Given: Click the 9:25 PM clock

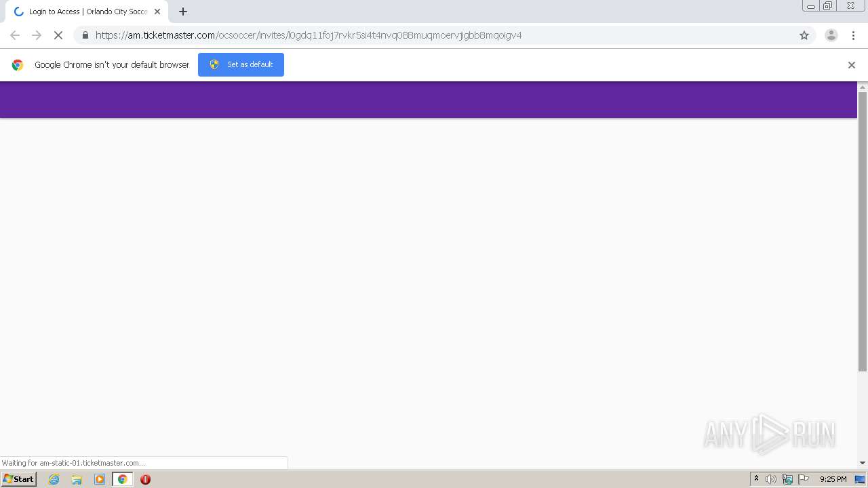Looking at the screenshot, I should coord(833,479).
